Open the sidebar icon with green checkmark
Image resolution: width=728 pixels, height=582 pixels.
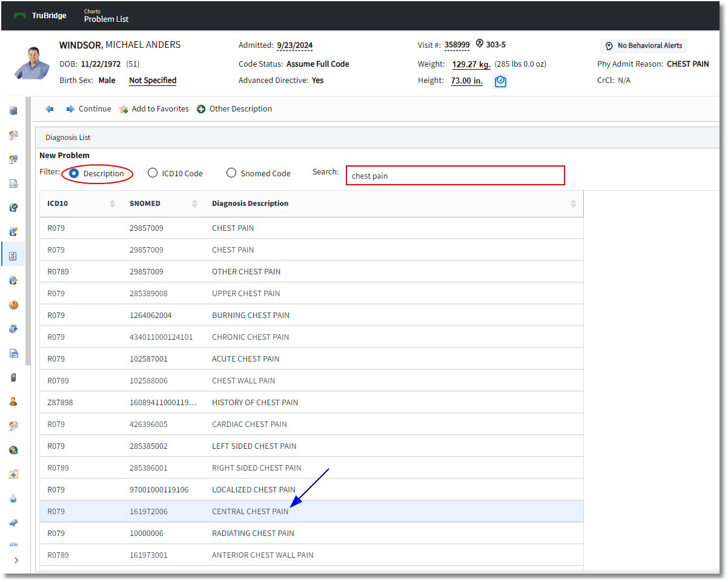click(x=13, y=208)
